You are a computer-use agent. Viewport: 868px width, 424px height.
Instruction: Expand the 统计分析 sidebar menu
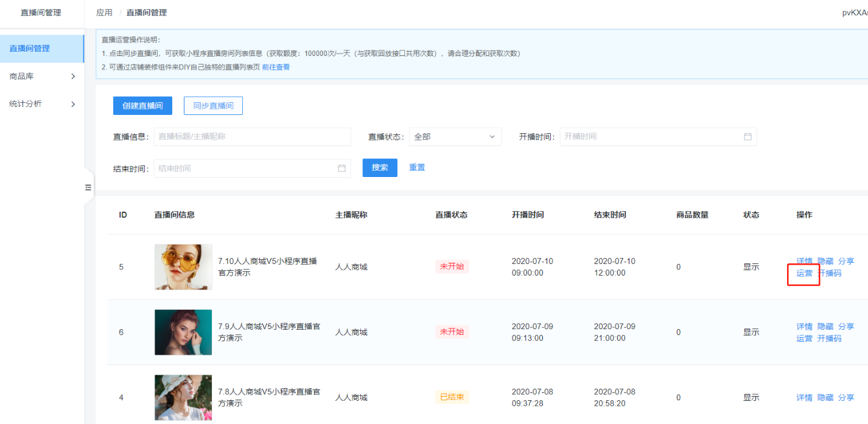[42, 104]
